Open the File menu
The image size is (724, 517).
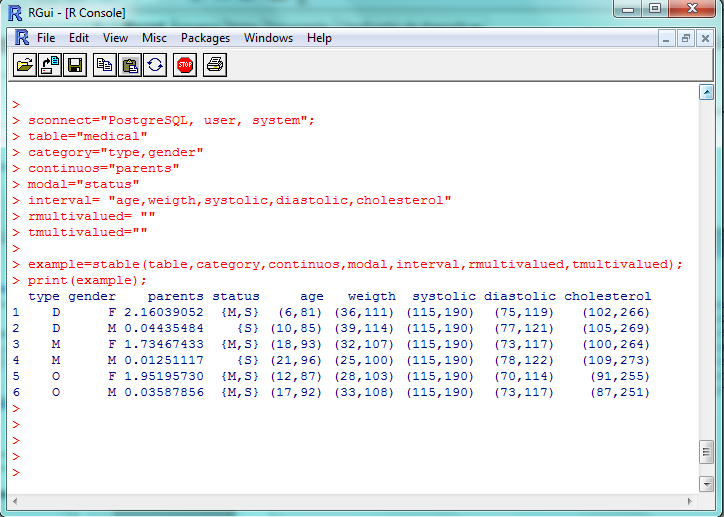click(x=46, y=38)
